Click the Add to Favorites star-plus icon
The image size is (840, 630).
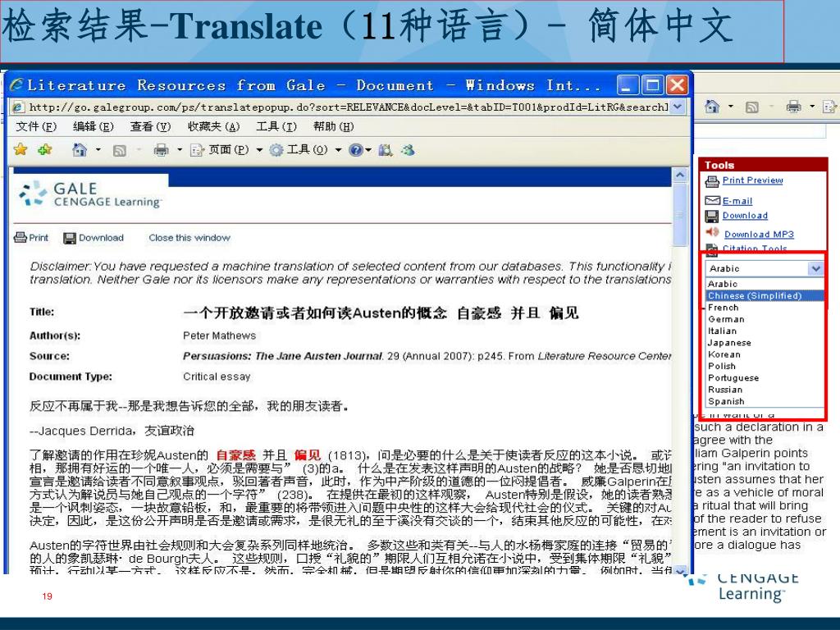pos(45,149)
